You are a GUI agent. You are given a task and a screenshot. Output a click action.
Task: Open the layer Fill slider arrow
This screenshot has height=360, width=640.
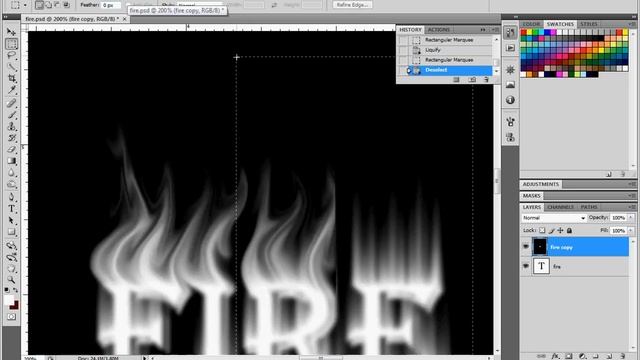click(631, 231)
